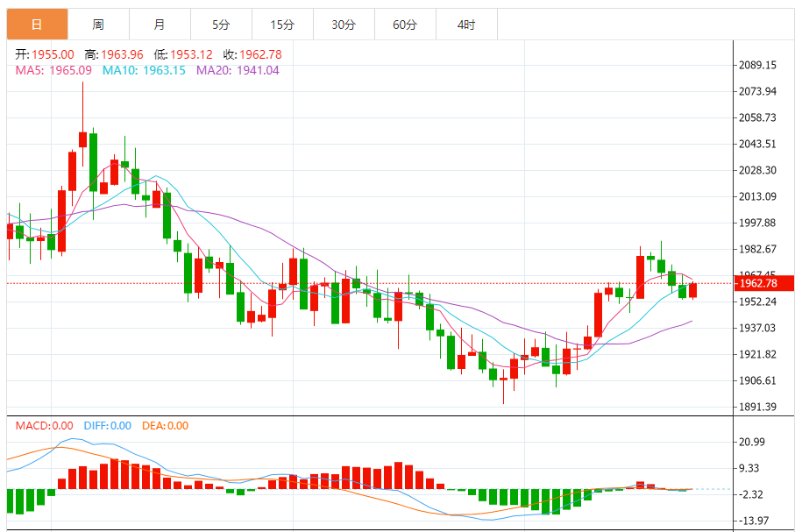
Task: Click the DEA:0.00 indicator label
Action: 165,426
